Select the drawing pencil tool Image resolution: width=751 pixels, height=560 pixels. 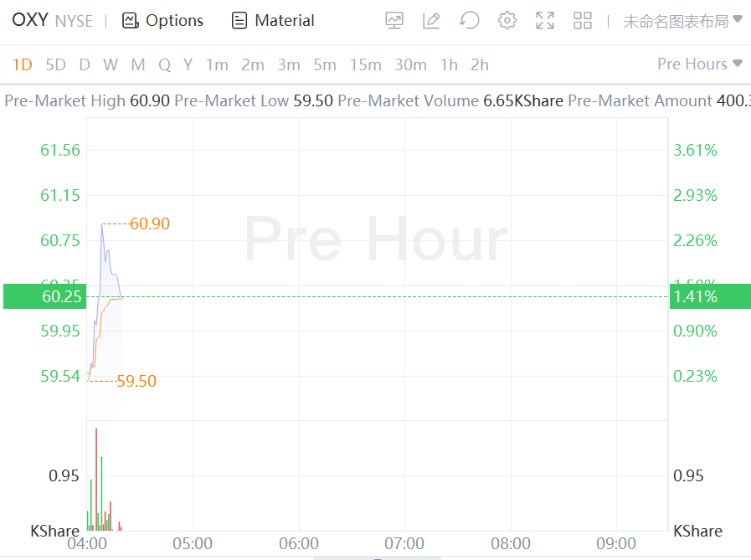click(x=431, y=21)
